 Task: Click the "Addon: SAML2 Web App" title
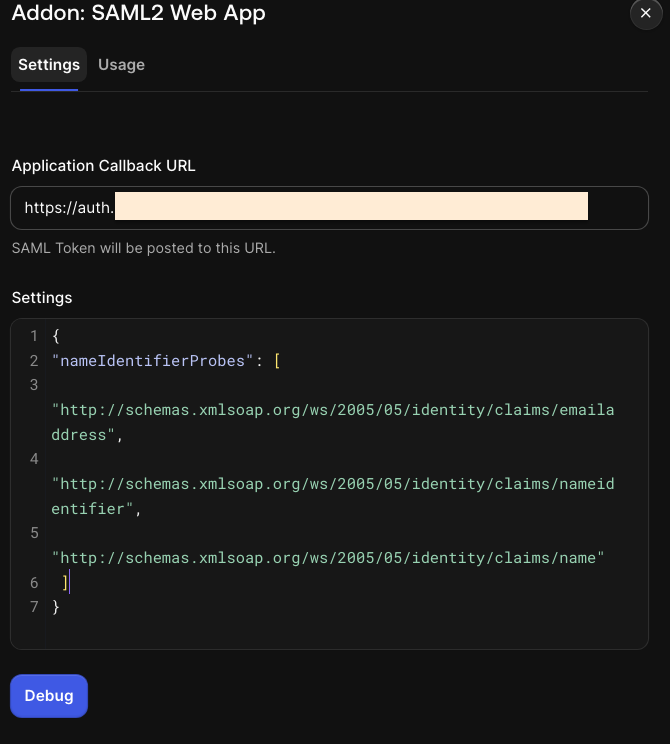point(139,12)
